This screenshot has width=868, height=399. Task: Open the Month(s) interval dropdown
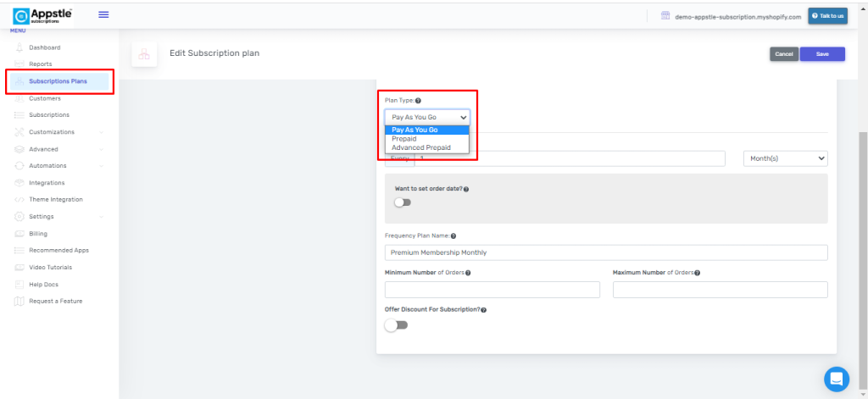pos(785,158)
